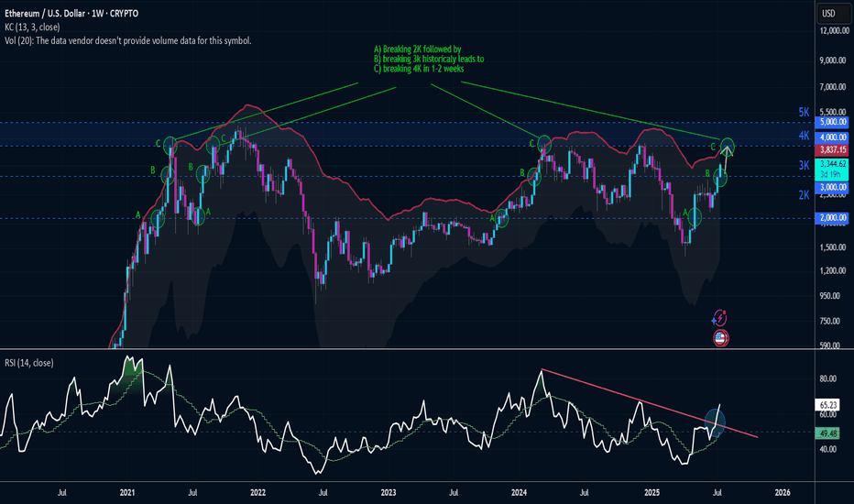The image size is (854, 504).
Task: Click the 2,000.00 blue price tag
Action: [832, 217]
